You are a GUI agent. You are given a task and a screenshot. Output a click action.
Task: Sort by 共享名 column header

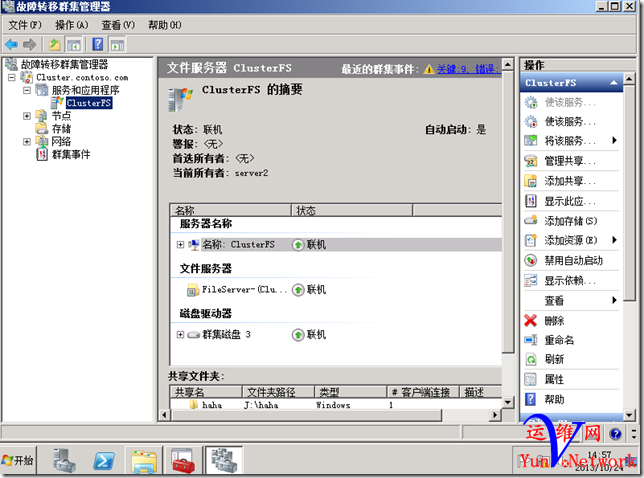pyautogui.click(x=206, y=392)
